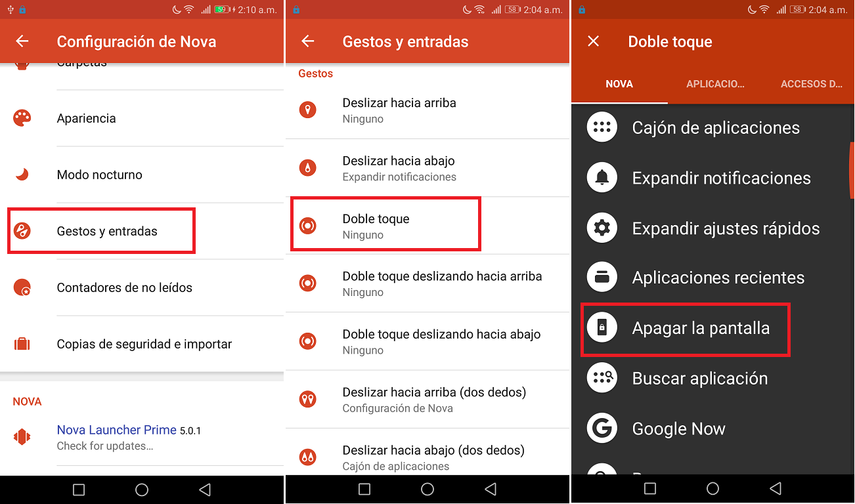Open Doble toque deslizando hacia arriba settings
This screenshot has width=855, height=504.
point(427,283)
